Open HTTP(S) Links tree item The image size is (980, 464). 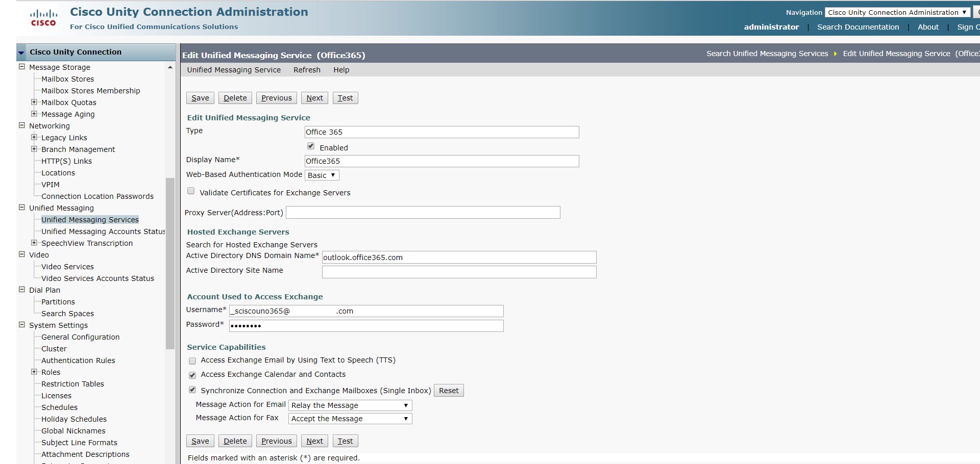click(67, 161)
